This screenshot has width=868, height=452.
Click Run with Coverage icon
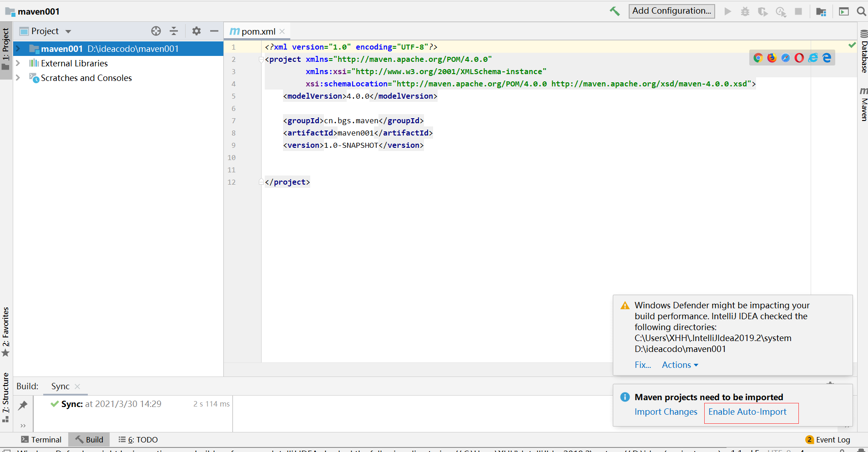(x=763, y=11)
